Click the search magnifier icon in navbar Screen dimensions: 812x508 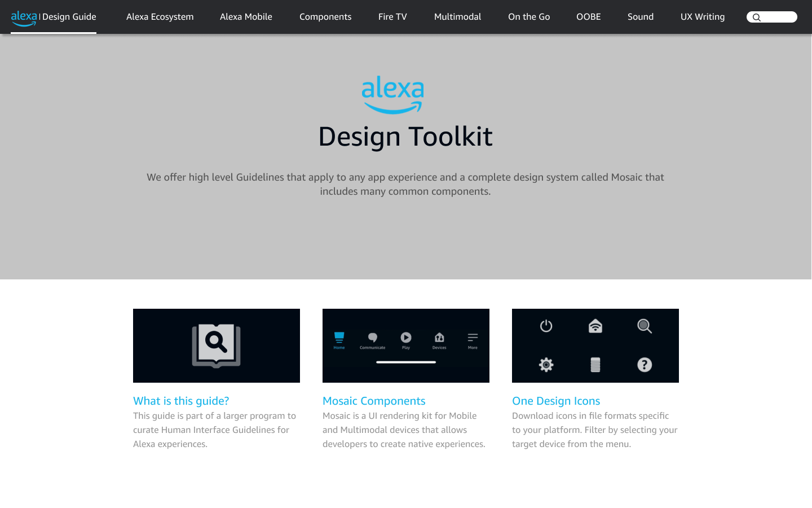757,17
